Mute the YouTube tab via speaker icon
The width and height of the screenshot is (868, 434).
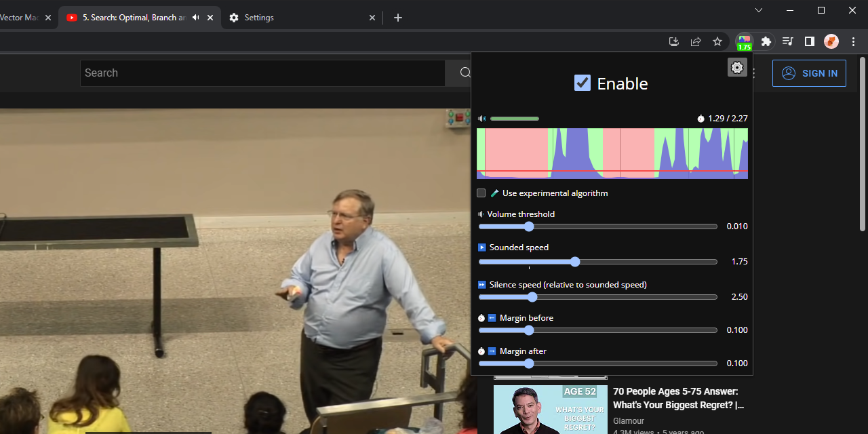(x=196, y=18)
